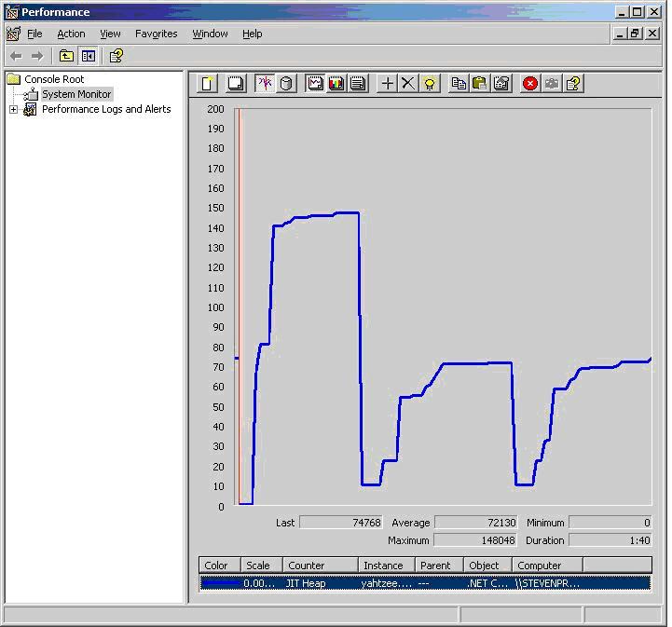
Task: Open System Monitor Help icon
Action: (x=573, y=83)
